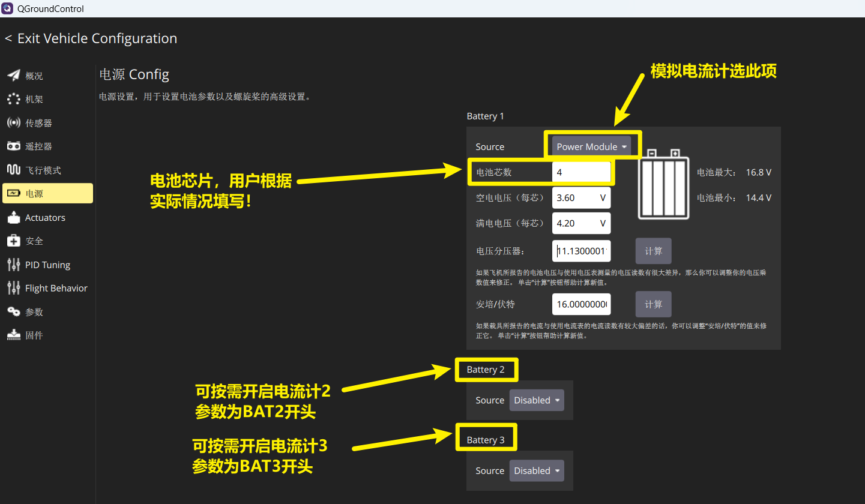This screenshot has height=504, width=865.
Task: Open the Battery 1 Source dropdown
Action: (591, 147)
